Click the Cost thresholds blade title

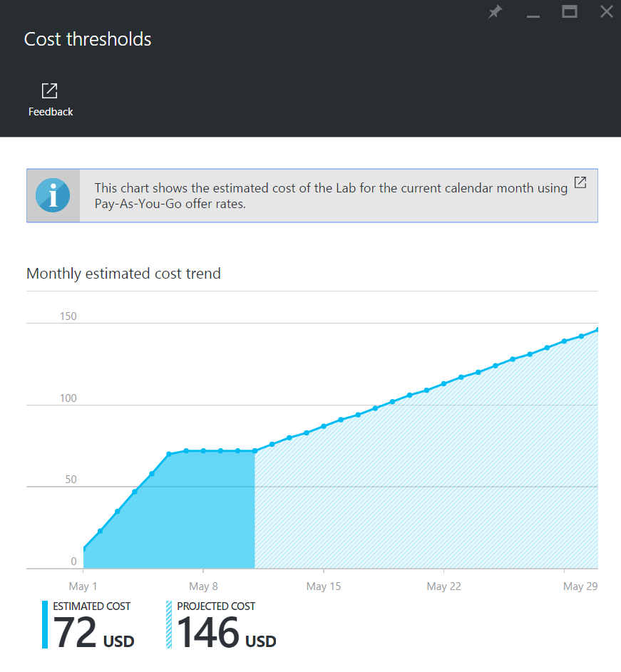(88, 39)
